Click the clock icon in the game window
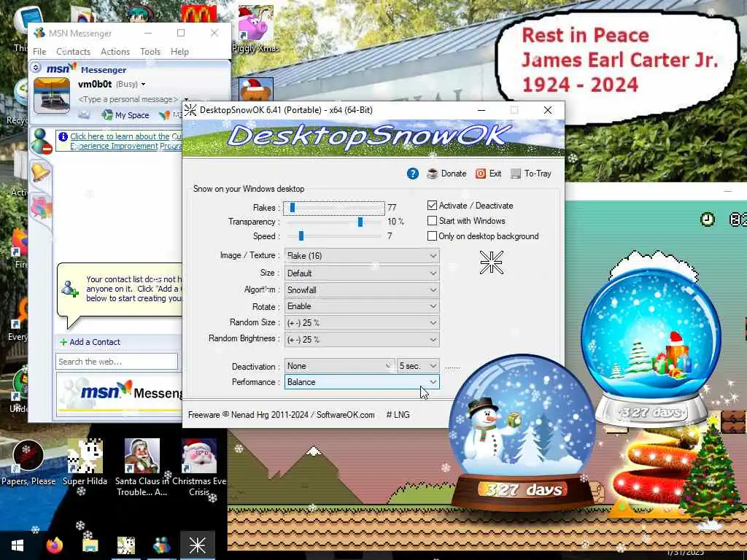This screenshot has height=560, width=747. (x=708, y=219)
